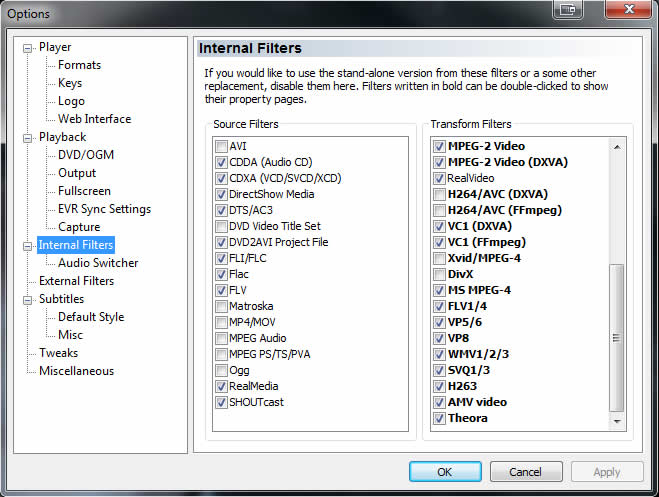Go to Web Interface settings

tap(95, 119)
